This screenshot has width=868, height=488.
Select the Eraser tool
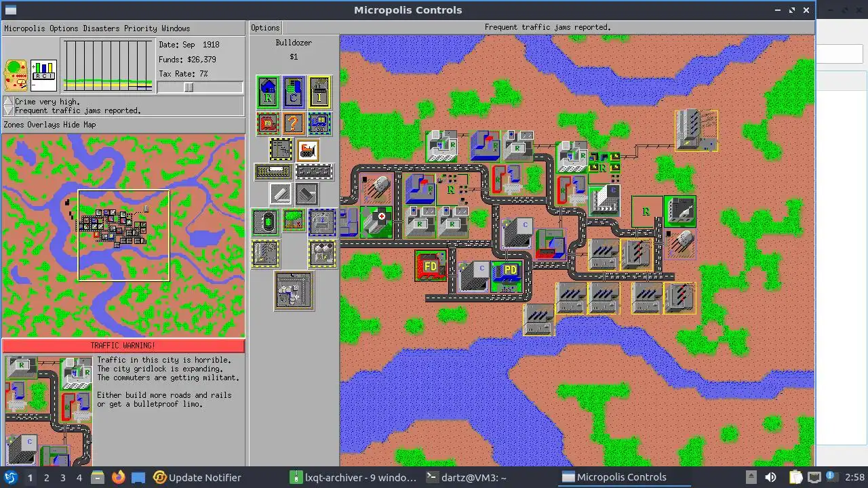click(x=307, y=194)
